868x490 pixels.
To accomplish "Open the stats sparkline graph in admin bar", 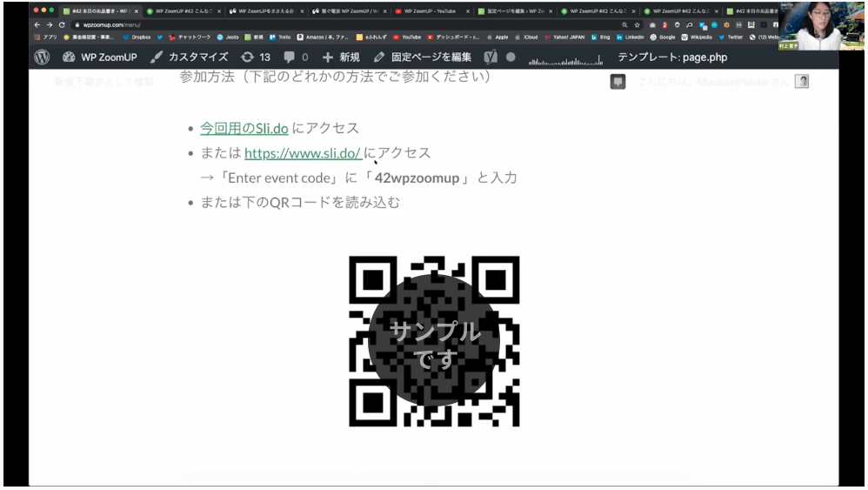I will click(x=565, y=59).
